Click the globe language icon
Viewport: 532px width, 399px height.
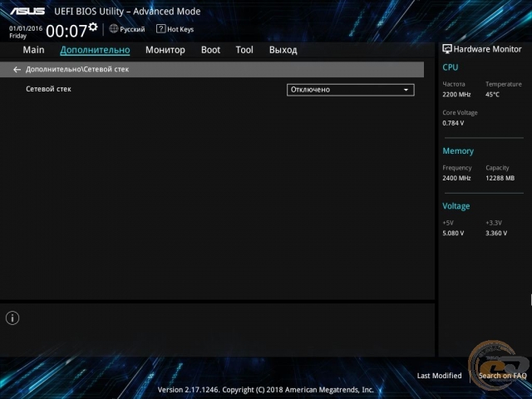[114, 28]
